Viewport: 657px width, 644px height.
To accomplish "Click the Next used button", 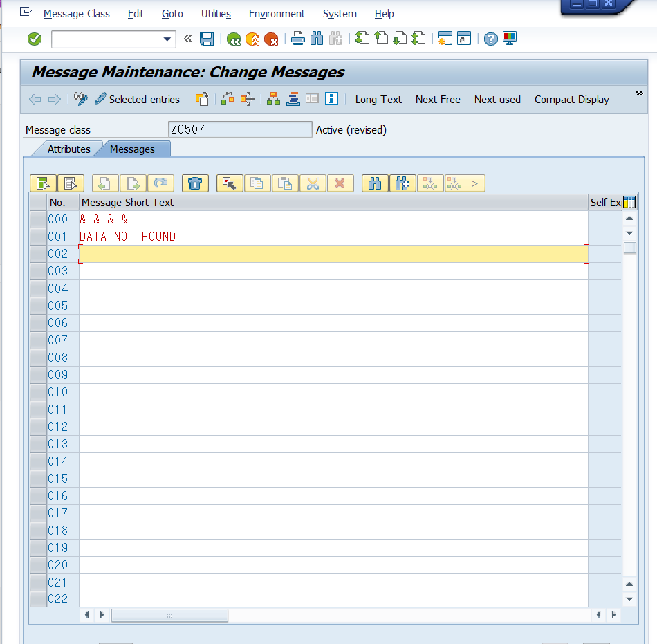I will point(497,100).
